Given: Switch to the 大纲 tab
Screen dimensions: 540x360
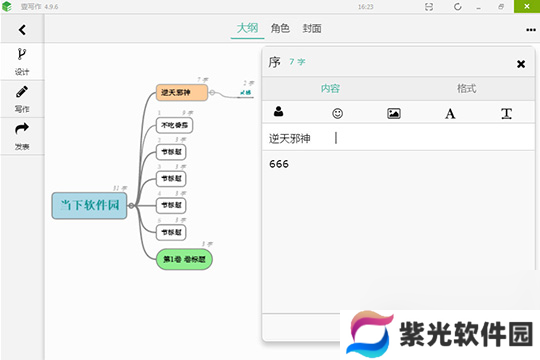Looking at the screenshot, I should (x=247, y=28).
